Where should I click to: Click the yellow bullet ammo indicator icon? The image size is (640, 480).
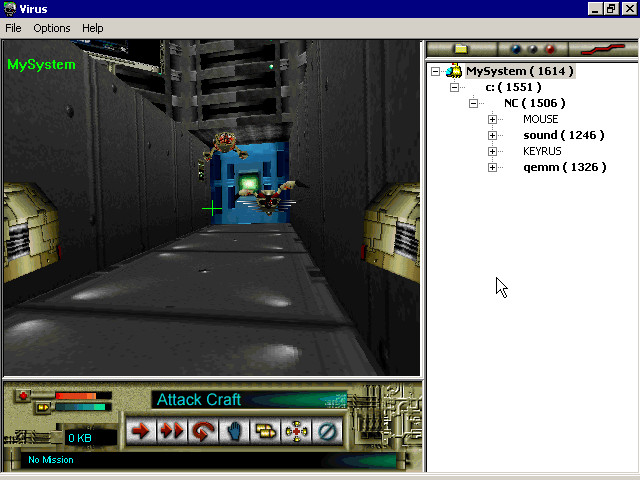[43, 407]
